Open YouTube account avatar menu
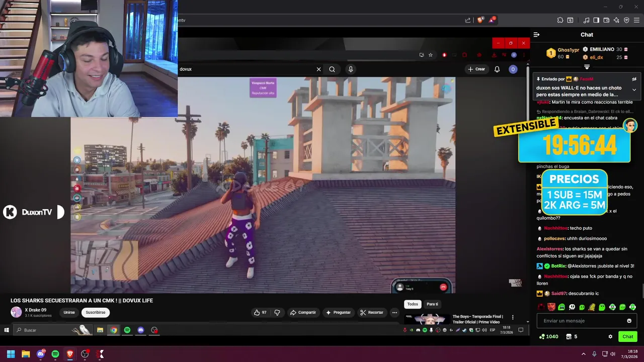Viewport: 644px width, 362px height. coord(513,69)
